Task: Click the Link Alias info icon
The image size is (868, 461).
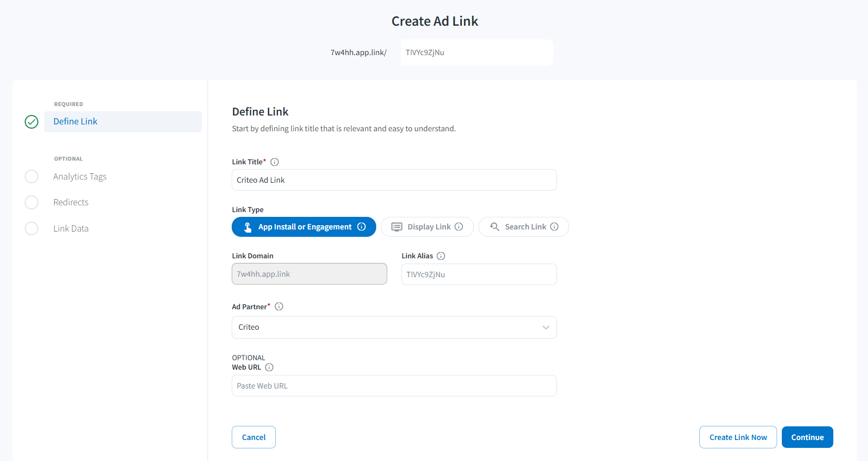Action: (441, 256)
